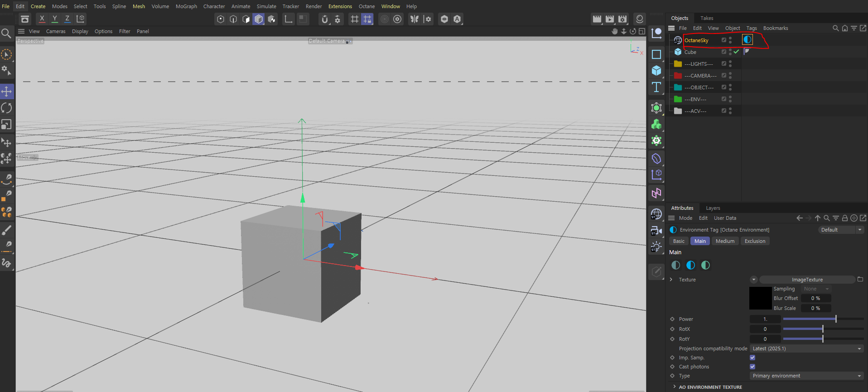
Task: Select the Move tool in left palette
Action: [7, 92]
